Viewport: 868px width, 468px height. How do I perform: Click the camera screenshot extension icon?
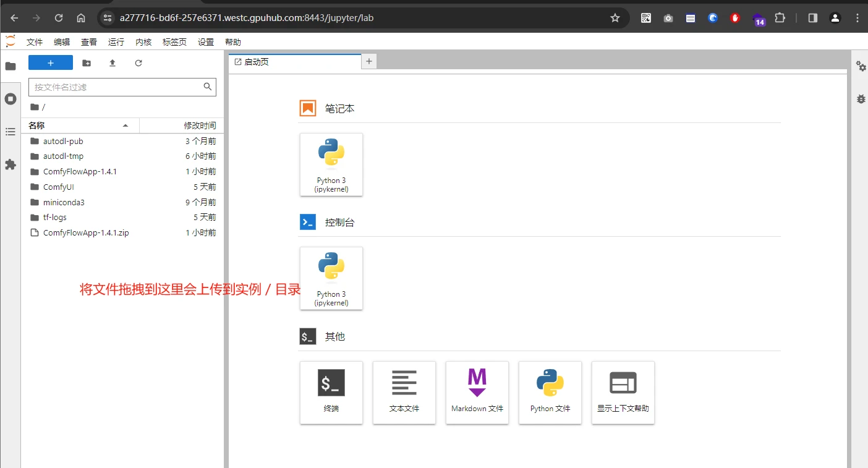click(668, 18)
